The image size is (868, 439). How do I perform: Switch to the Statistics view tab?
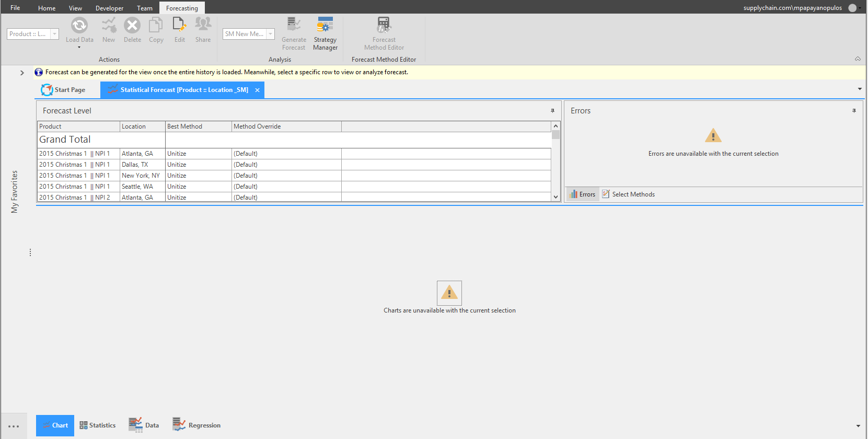pos(97,425)
